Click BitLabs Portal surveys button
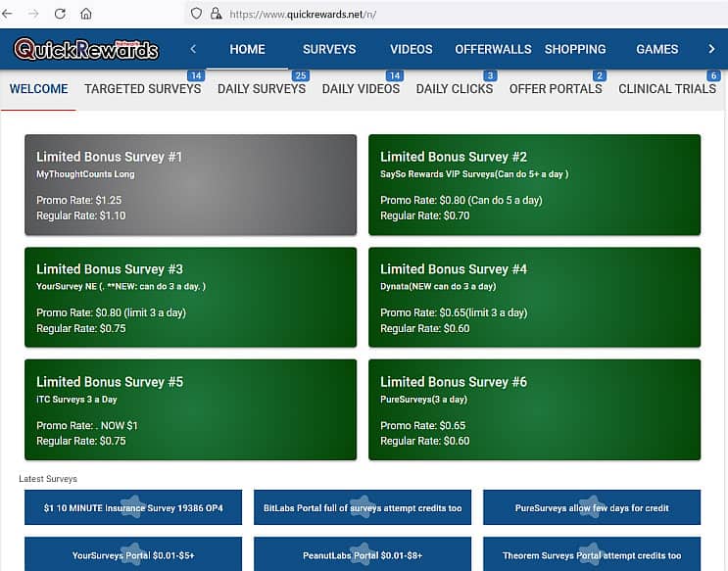The image size is (728, 571). [x=363, y=507]
